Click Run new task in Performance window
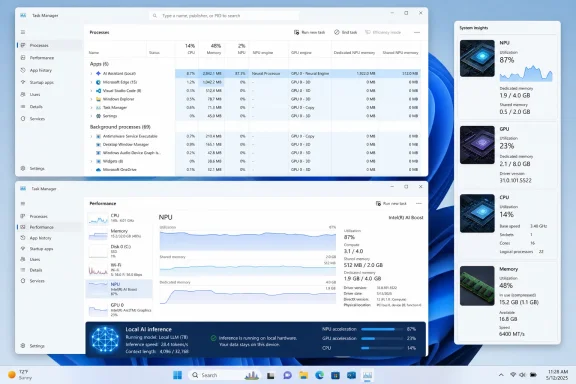The image size is (576, 384). coord(391,204)
